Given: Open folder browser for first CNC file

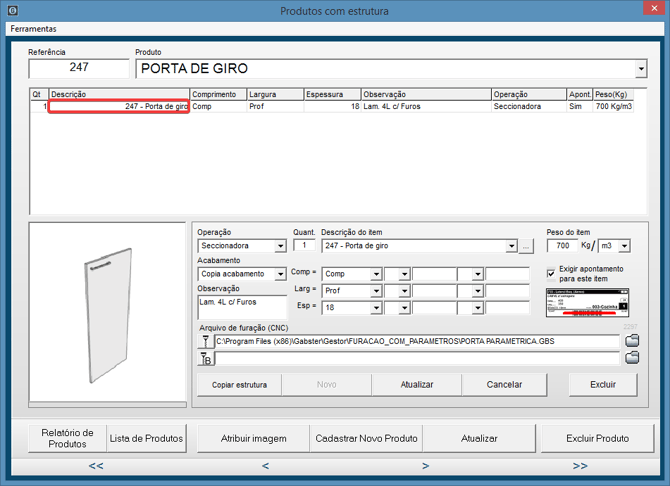Looking at the screenshot, I should 631,341.
